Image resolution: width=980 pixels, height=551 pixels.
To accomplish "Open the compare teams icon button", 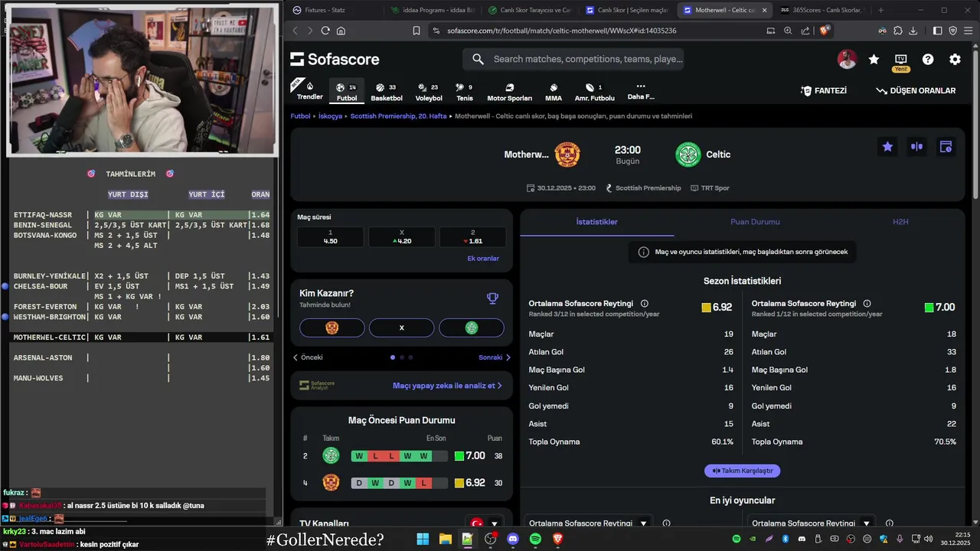I will [x=916, y=146].
